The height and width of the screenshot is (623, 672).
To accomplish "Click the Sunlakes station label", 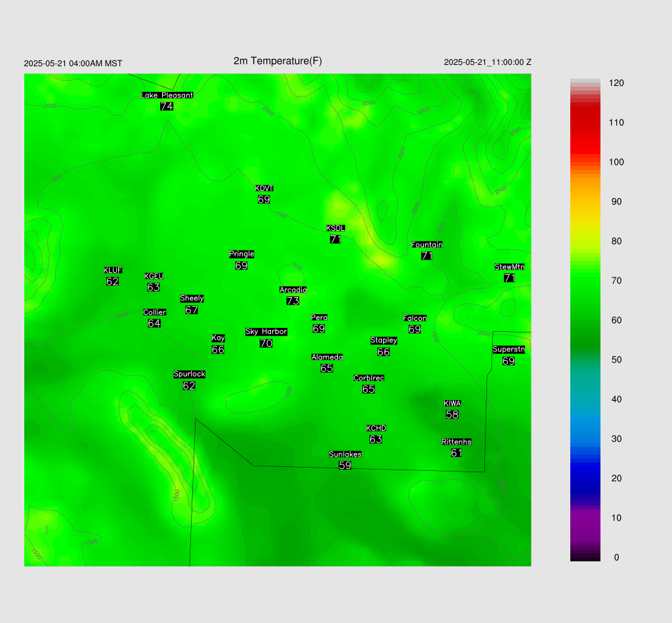I will tap(345, 454).
